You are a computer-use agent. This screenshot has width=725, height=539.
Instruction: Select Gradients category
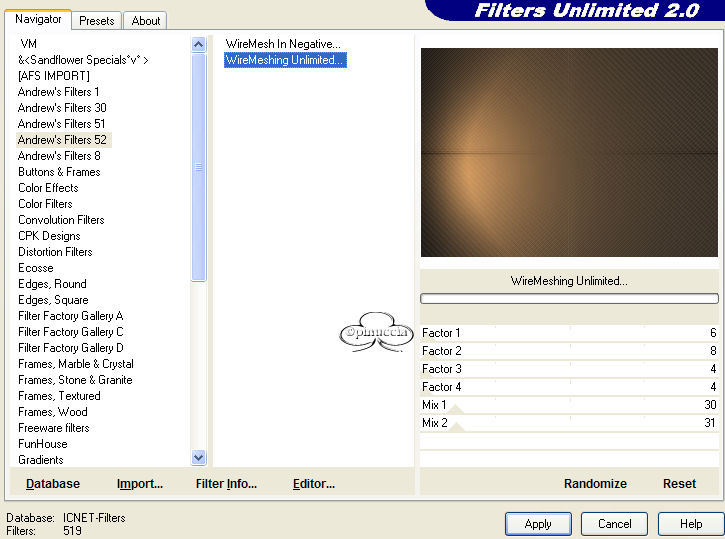click(41, 460)
